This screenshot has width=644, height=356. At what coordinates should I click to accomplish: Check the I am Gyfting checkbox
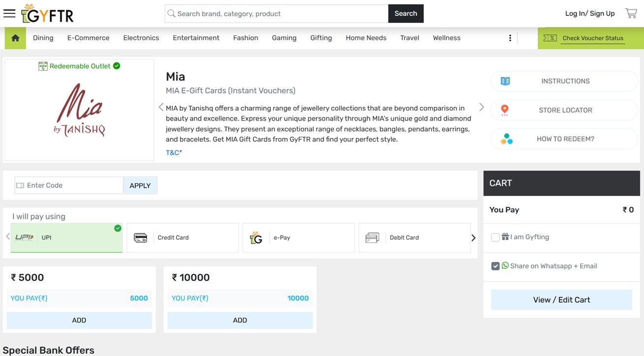point(495,237)
